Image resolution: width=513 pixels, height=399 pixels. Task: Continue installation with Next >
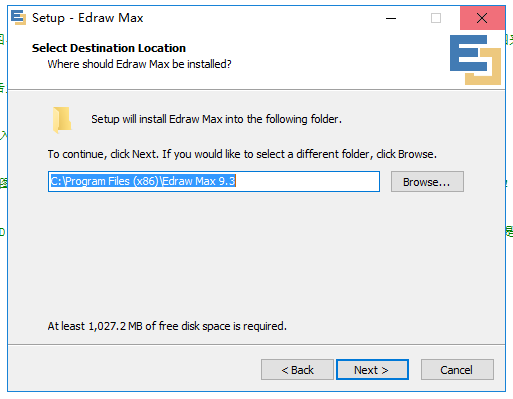point(372,370)
